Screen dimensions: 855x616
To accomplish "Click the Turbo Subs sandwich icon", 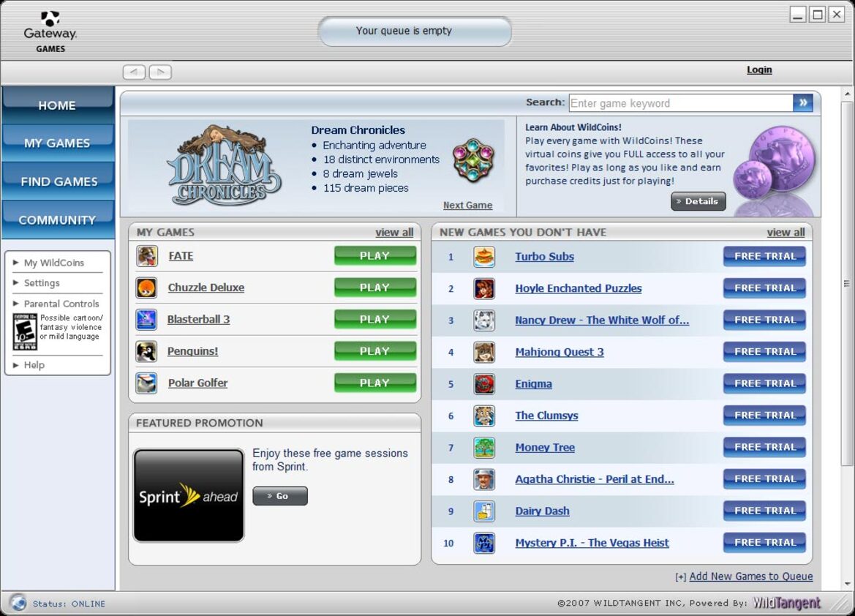I will pos(484,257).
